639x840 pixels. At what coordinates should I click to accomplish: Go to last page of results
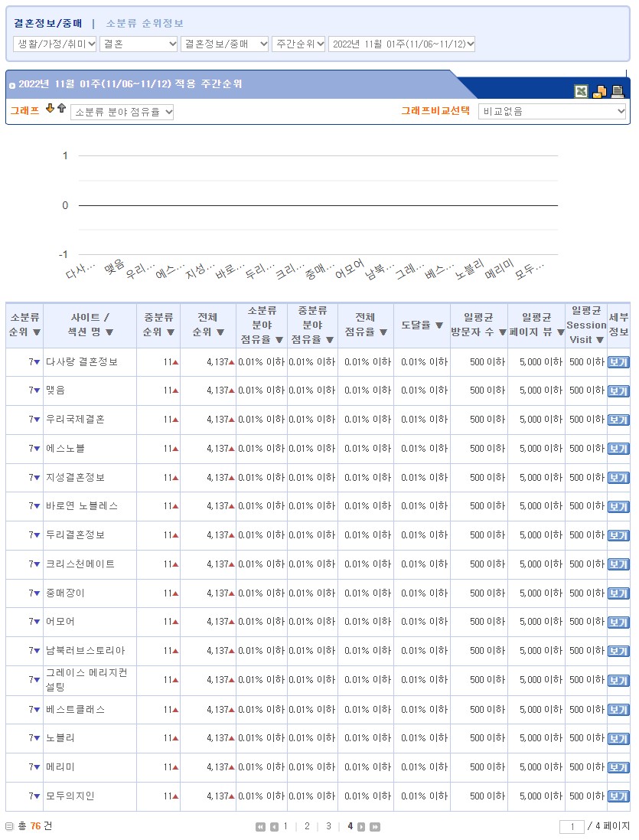pos(374,827)
